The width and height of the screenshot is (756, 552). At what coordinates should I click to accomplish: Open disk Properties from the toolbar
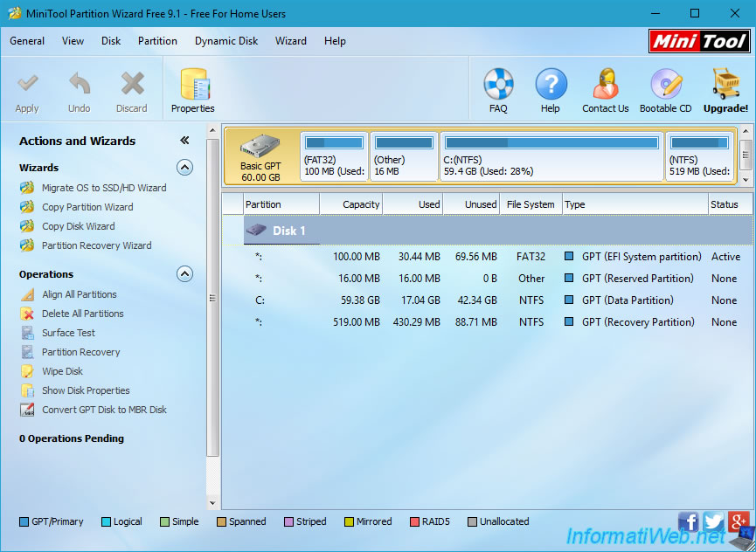point(193,86)
